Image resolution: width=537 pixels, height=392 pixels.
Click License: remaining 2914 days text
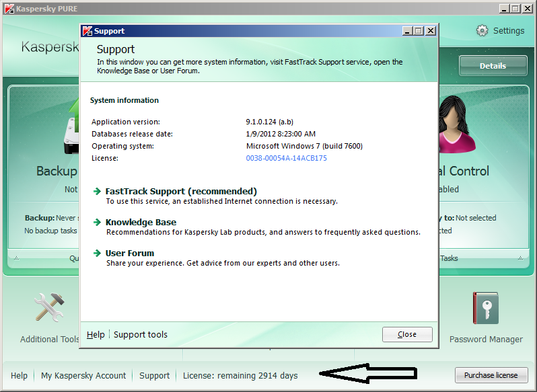240,376
